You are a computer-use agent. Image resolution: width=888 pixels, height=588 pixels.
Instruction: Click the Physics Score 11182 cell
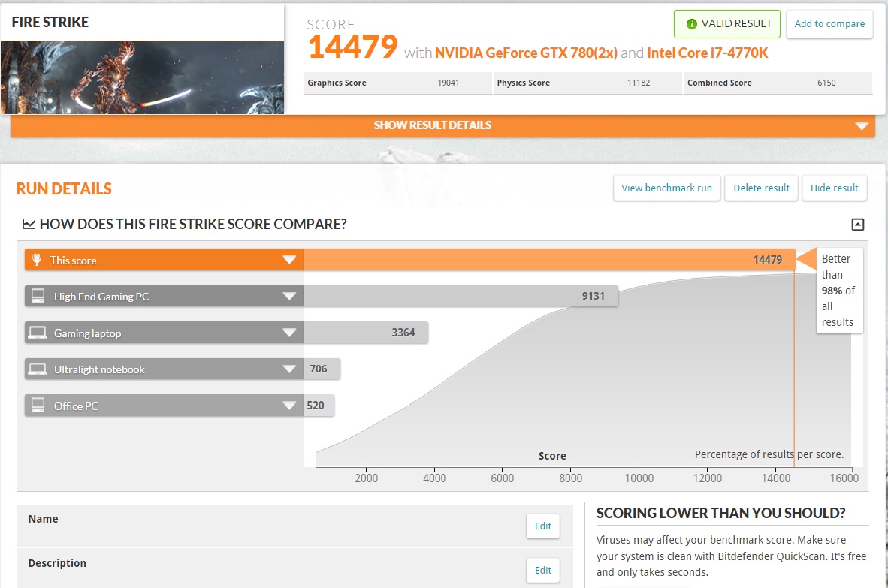[x=587, y=83]
